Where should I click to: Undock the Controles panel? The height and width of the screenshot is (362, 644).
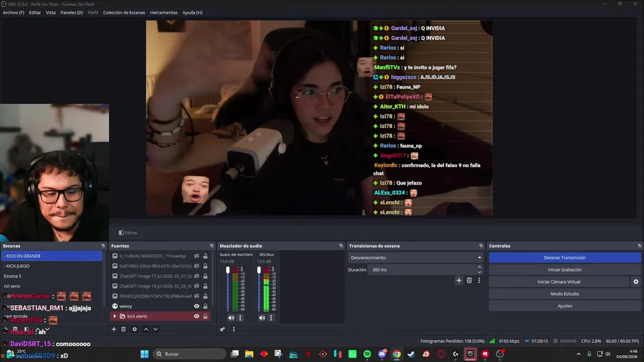coord(639,246)
